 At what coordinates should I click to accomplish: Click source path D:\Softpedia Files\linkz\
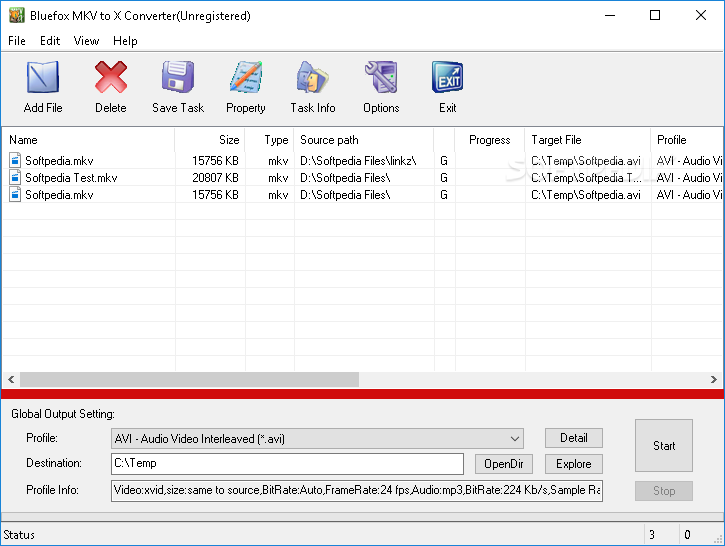point(358,161)
